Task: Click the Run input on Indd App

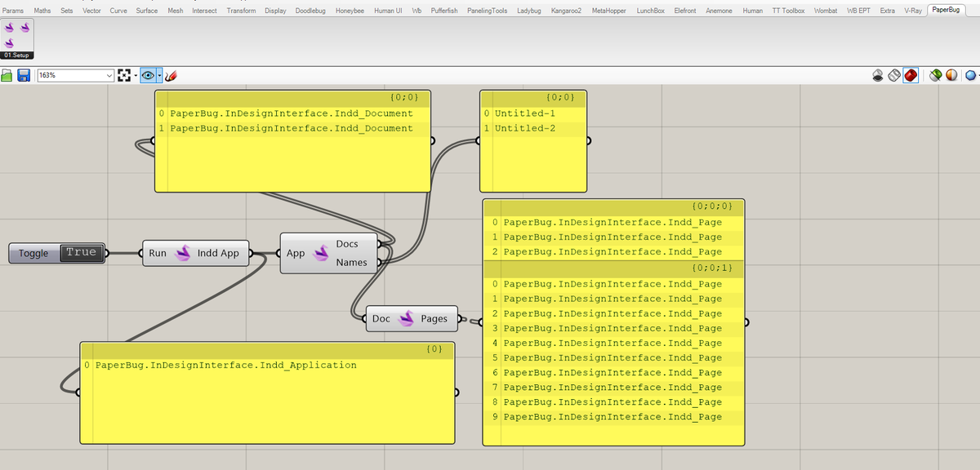Action: (158, 253)
